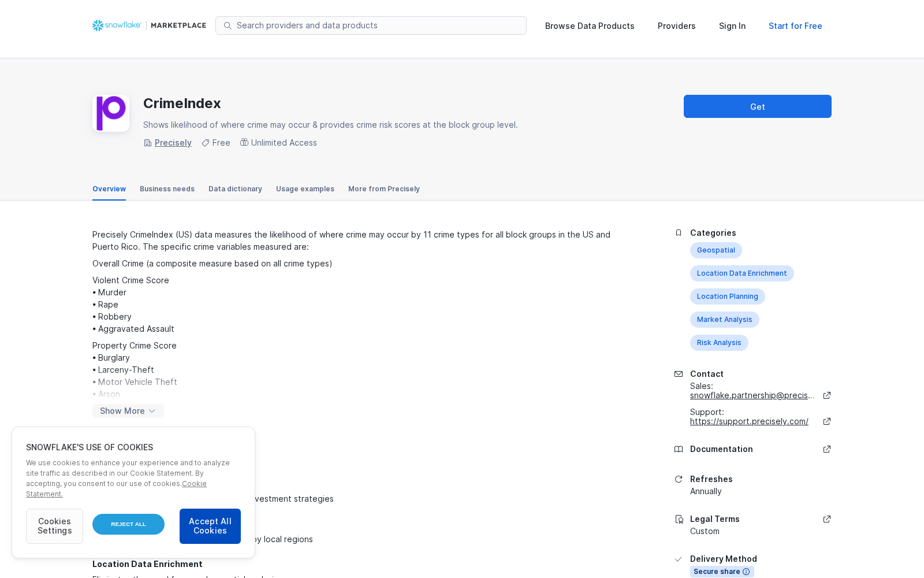Click the Sign In link

pos(732,26)
